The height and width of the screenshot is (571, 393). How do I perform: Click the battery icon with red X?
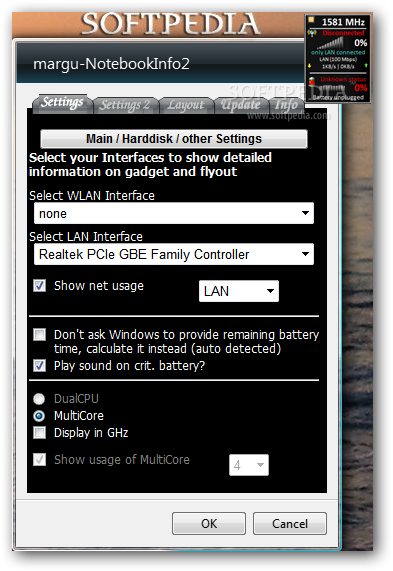(x=312, y=82)
